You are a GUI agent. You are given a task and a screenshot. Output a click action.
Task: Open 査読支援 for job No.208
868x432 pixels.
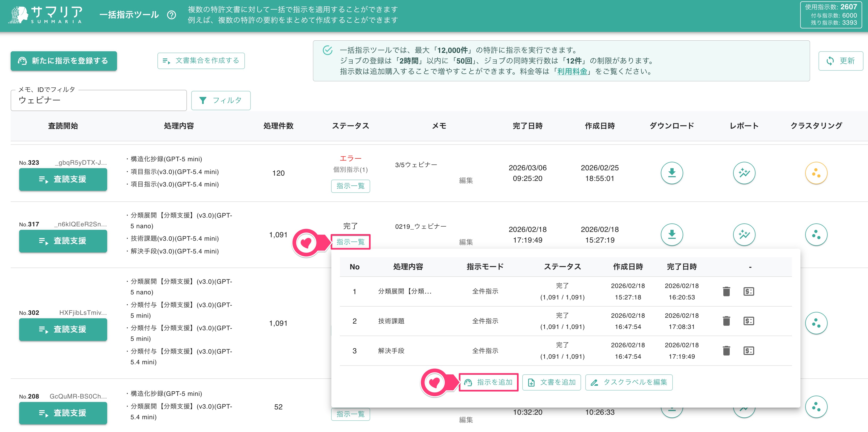click(x=63, y=413)
